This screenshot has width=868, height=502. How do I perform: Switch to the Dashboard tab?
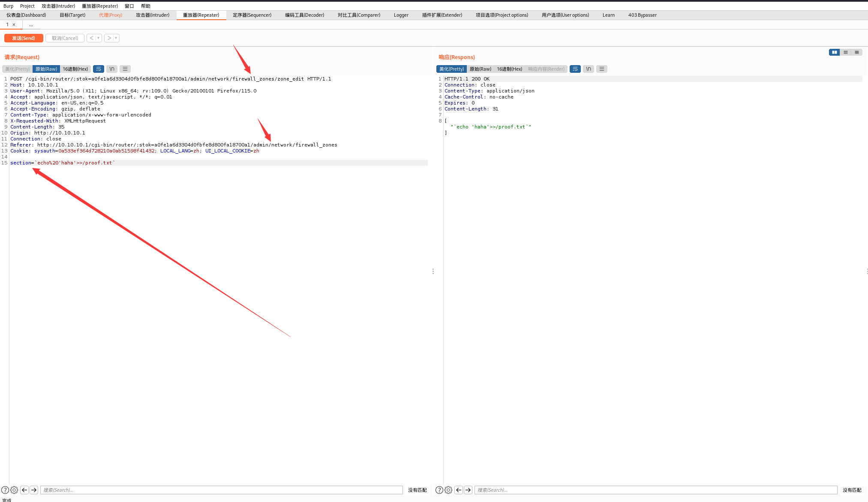[x=26, y=15]
